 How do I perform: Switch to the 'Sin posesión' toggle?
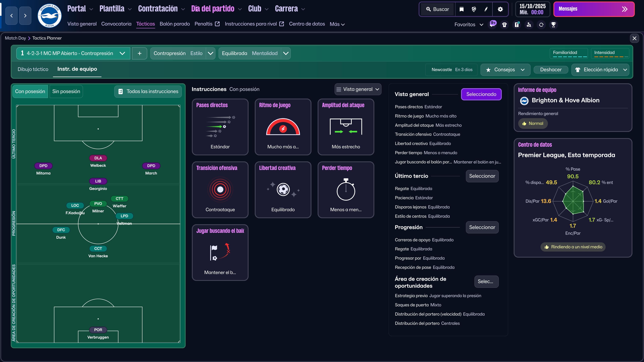click(x=66, y=92)
